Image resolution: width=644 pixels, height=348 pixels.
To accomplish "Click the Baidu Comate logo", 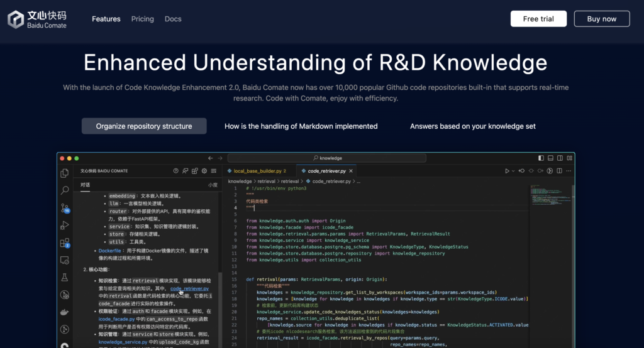I will pos(37,19).
